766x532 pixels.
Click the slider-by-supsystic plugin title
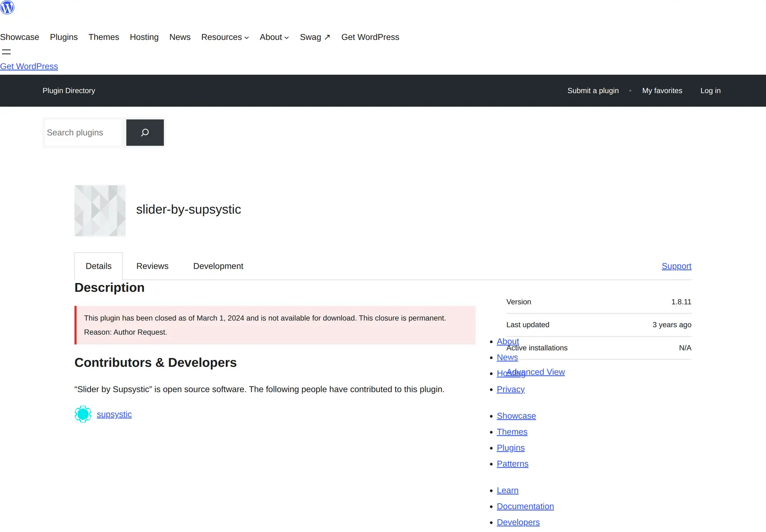tap(189, 210)
